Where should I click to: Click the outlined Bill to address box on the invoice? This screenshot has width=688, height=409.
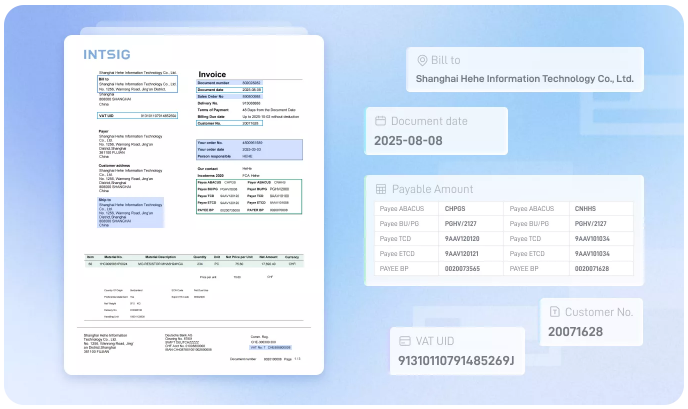(137, 84)
